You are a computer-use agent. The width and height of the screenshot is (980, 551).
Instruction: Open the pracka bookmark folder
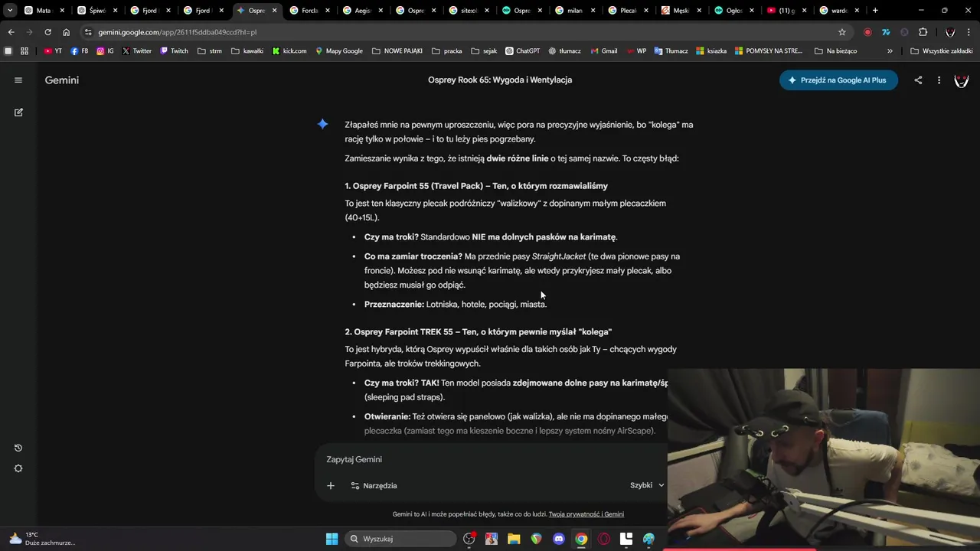[446, 51]
